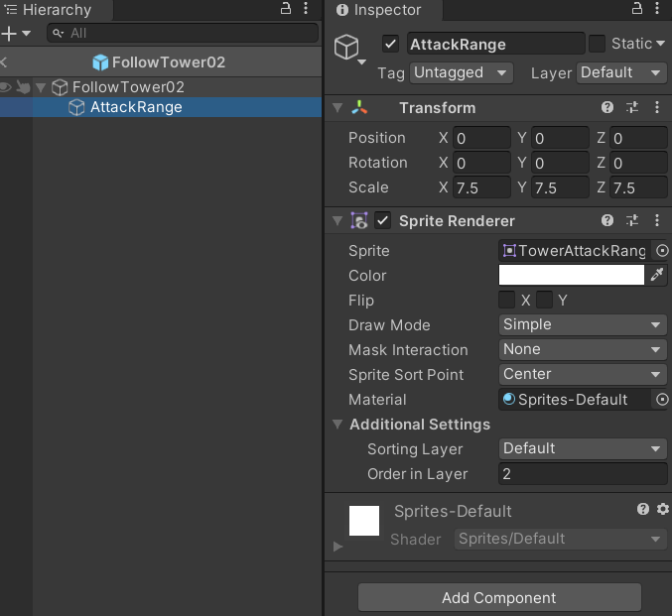Enable the Static checkbox
The image size is (672, 616).
(597, 44)
